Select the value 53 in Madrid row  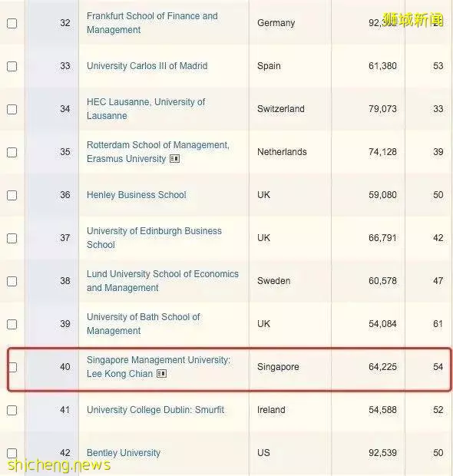pyautogui.click(x=438, y=66)
